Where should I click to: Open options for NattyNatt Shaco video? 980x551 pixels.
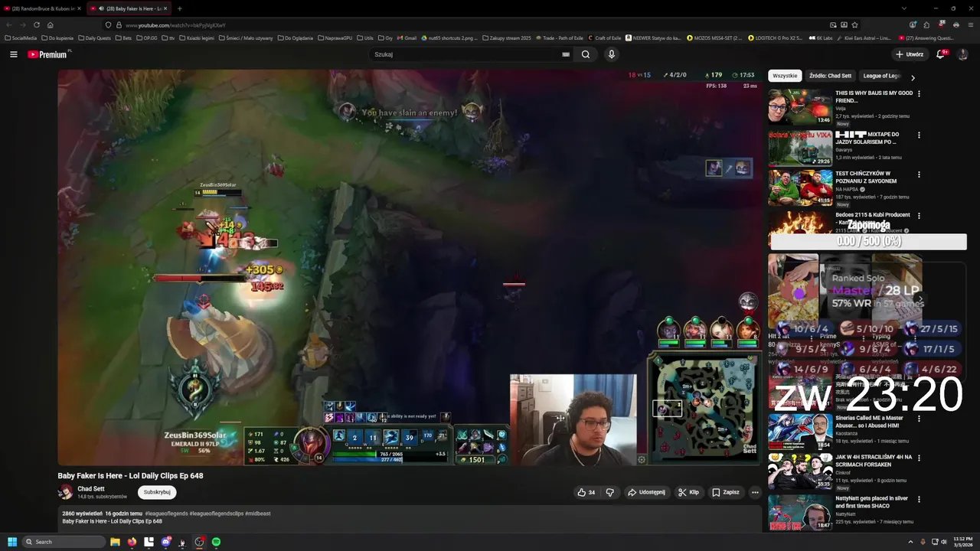coord(919,499)
